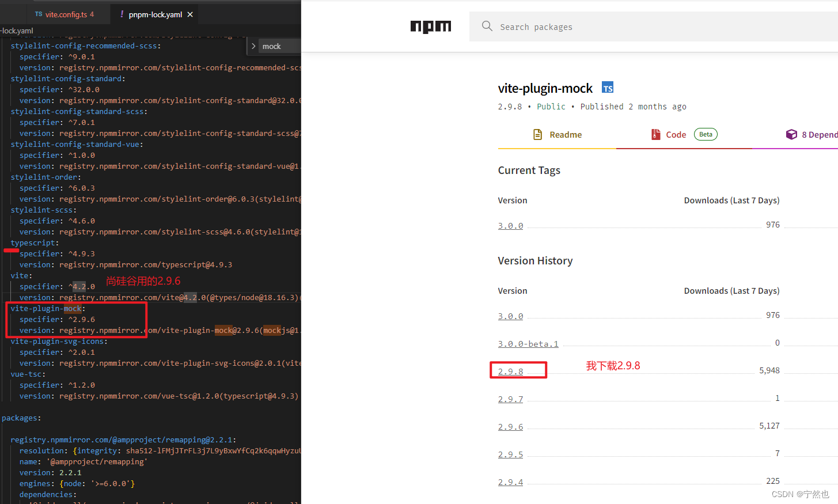
Task: Click the vue-tsc key line
Action: [x=28, y=374]
